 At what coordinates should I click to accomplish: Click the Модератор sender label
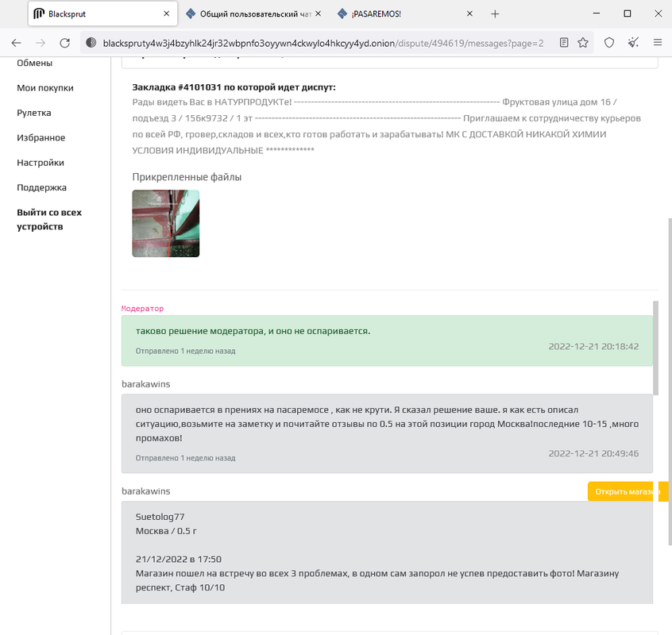tap(142, 308)
